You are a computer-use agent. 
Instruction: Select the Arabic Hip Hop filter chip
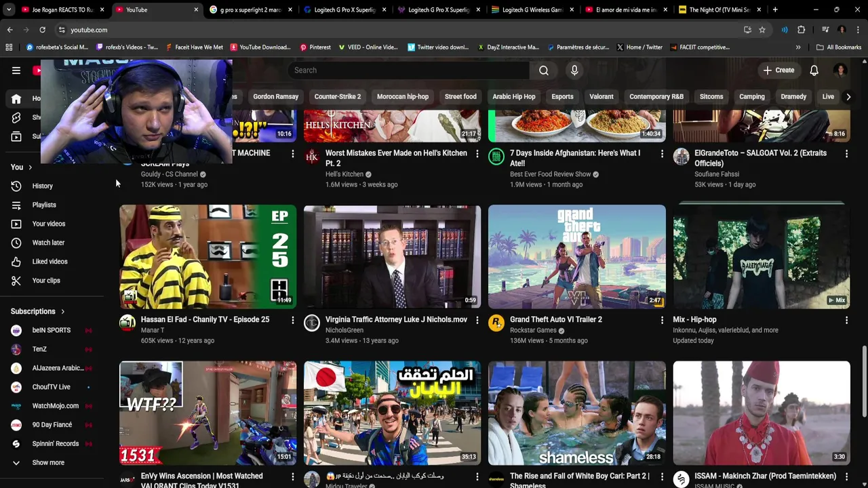pos(514,97)
